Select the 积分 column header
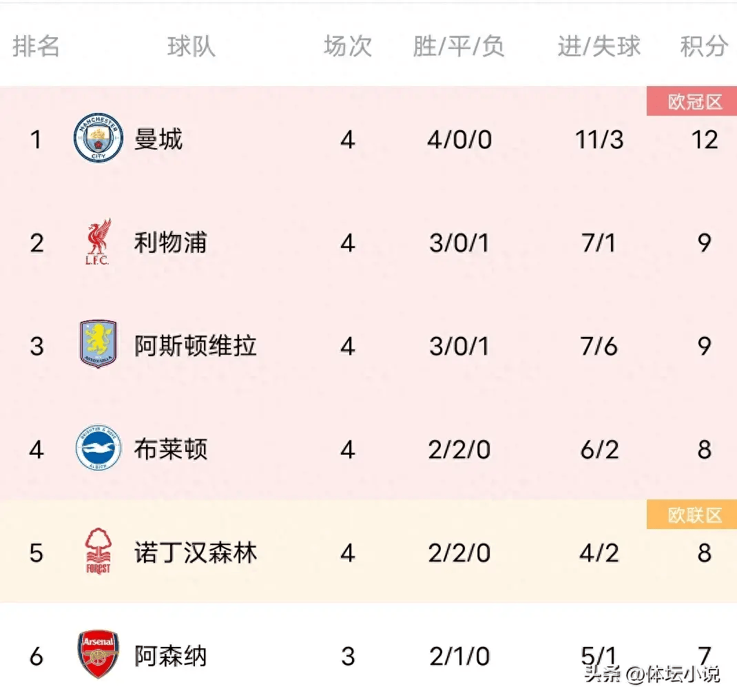737x700 pixels. pyautogui.click(x=704, y=47)
